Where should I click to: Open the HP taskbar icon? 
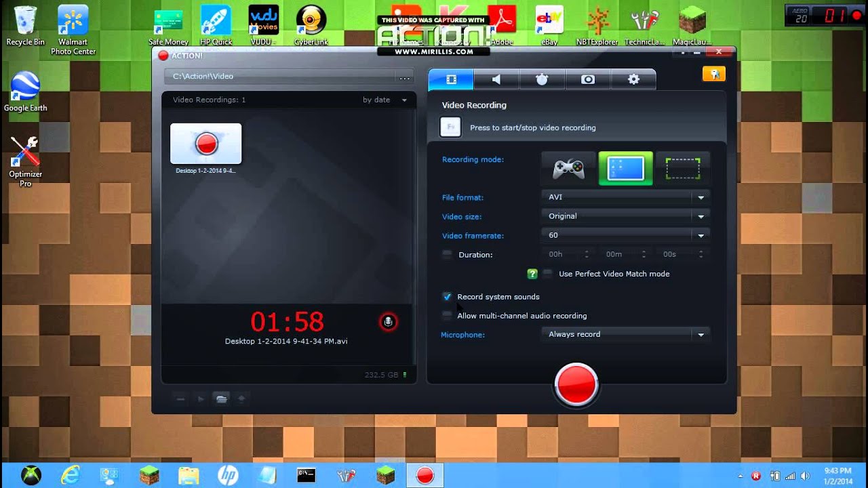228,475
